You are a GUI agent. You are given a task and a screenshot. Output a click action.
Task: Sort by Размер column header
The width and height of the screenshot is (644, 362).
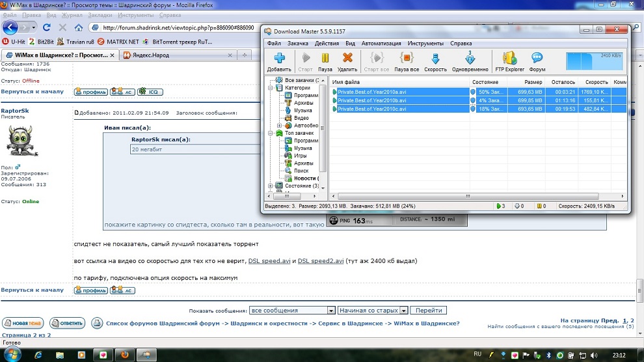(x=526, y=82)
